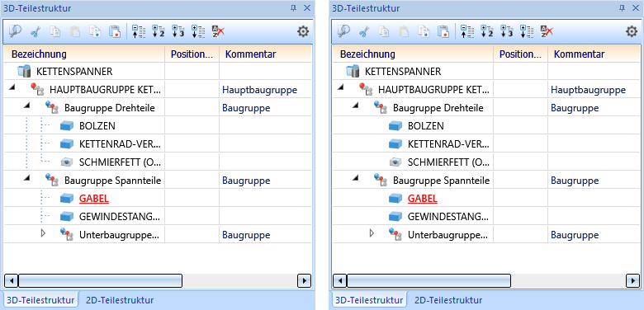Open the gear settings in the right panel
Image resolution: width=644 pixels, height=310 pixels.
632,31
